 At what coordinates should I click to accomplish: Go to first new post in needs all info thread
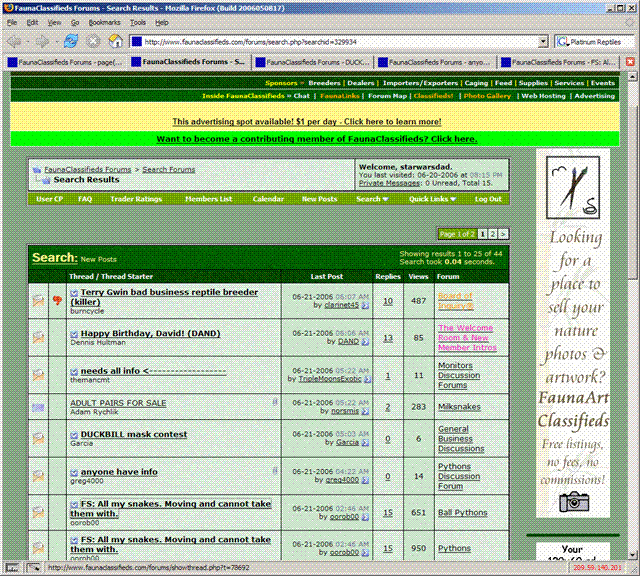pos(74,372)
